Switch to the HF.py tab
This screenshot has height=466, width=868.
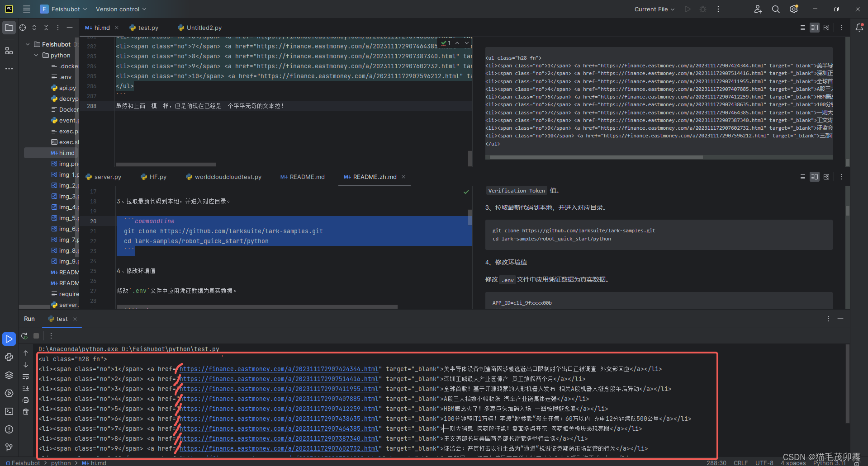pos(154,177)
